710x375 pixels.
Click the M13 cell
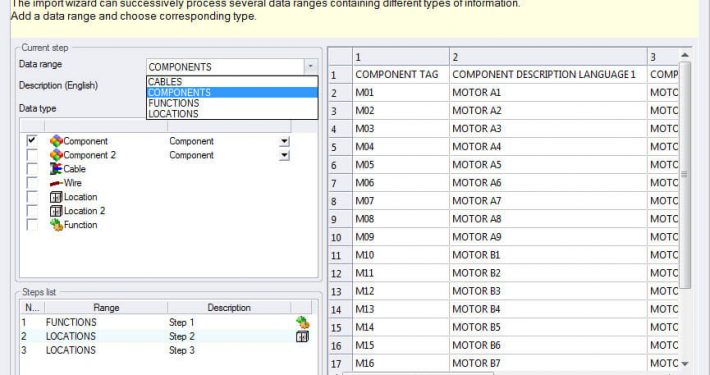pyautogui.click(x=401, y=309)
